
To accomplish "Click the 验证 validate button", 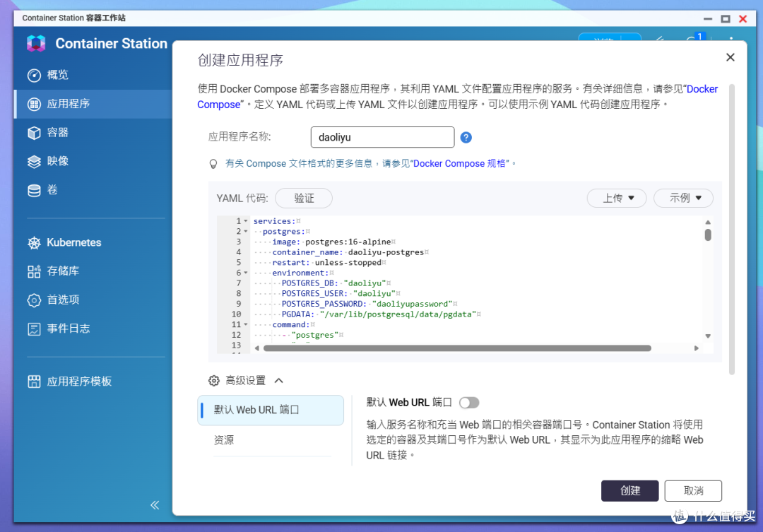I will coord(304,198).
